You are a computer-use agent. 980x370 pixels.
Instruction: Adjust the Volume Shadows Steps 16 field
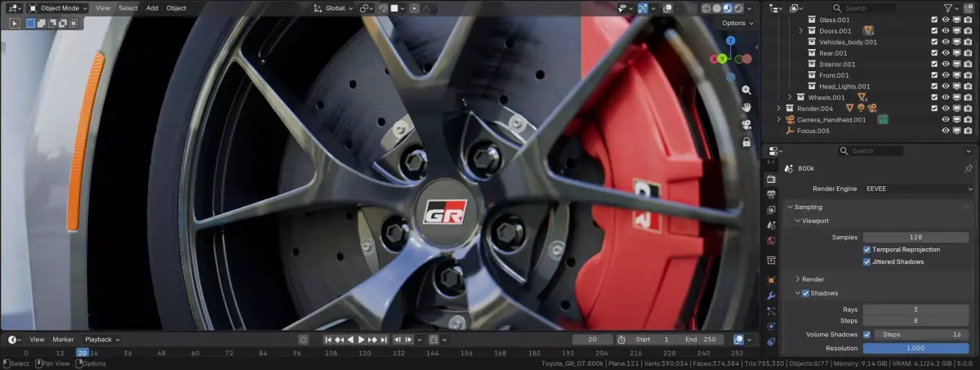click(x=921, y=334)
